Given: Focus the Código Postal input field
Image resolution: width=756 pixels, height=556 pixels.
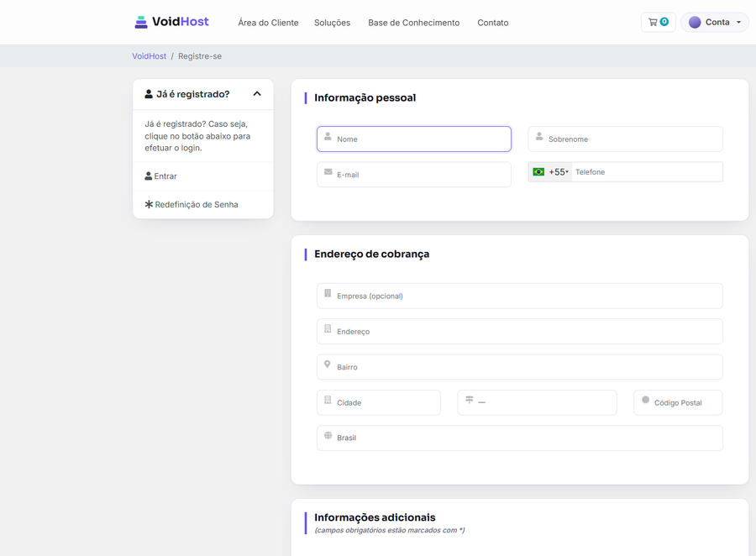Looking at the screenshot, I should click(x=678, y=402).
